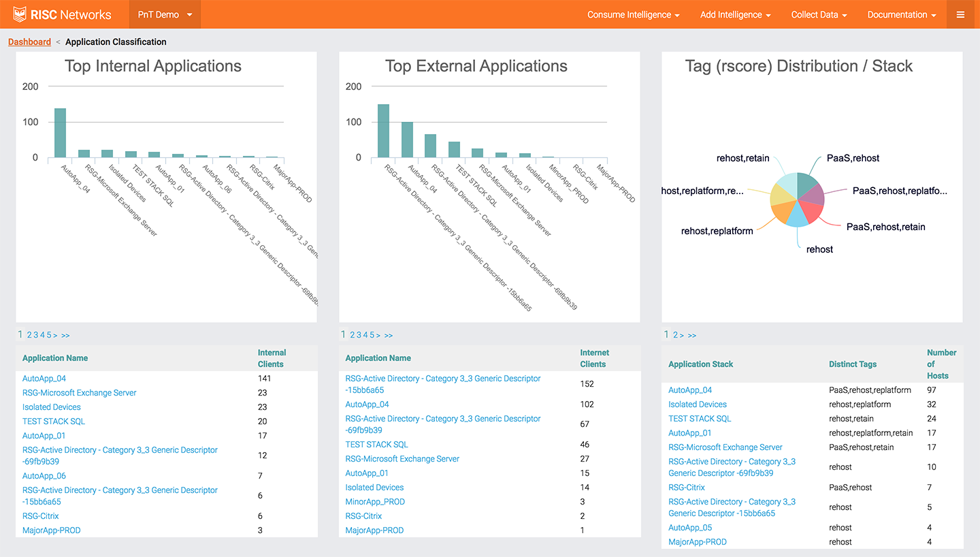Viewport: 980px width, 557px height.
Task: Go to page 3 of Internal Applications table
Action: pyautogui.click(x=36, y=335)
